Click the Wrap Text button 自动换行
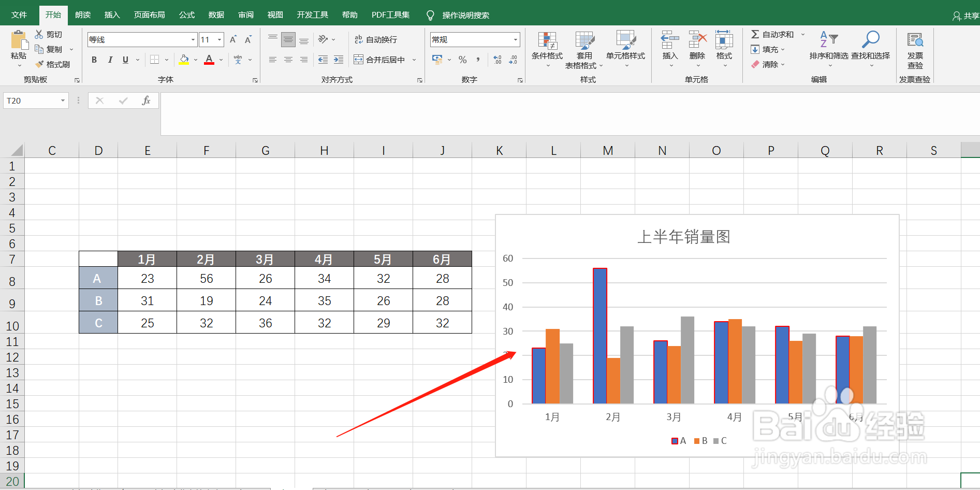Image resolution: width=980 pixels, height=490 pixels. tap(376, 39)
